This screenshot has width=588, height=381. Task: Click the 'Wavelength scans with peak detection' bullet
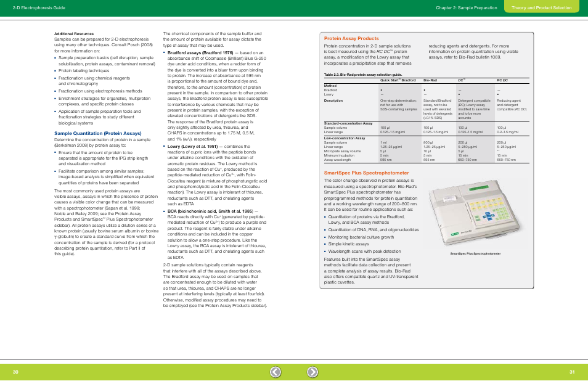pos(364,252)
